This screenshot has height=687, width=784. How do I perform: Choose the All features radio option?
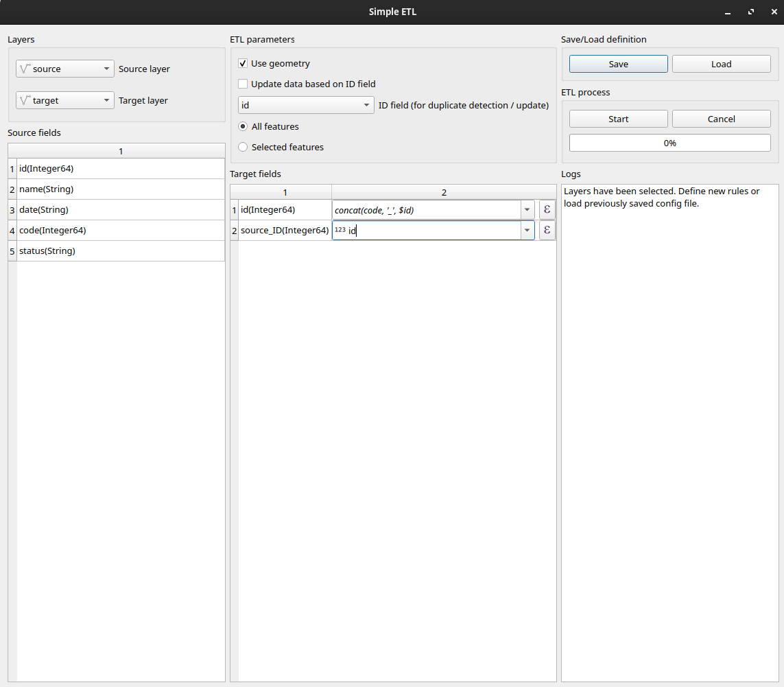tap(243, 126)
